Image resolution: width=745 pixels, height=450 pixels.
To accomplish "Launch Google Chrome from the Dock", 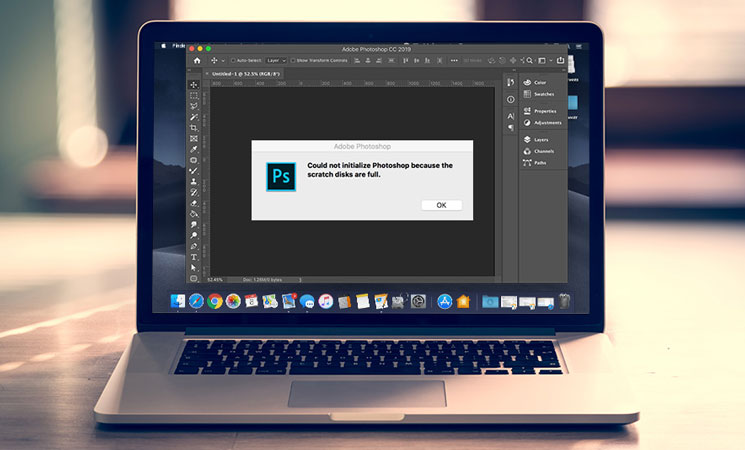I will point(214,301).
